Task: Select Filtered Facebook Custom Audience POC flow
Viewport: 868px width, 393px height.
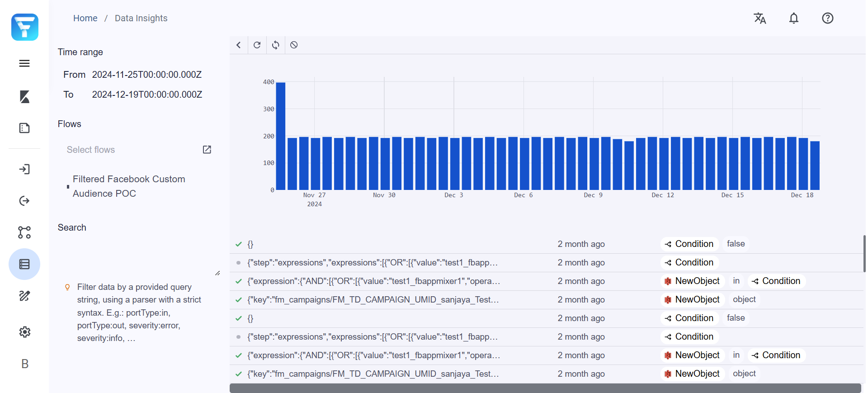Action: click(x=129, y=186)
